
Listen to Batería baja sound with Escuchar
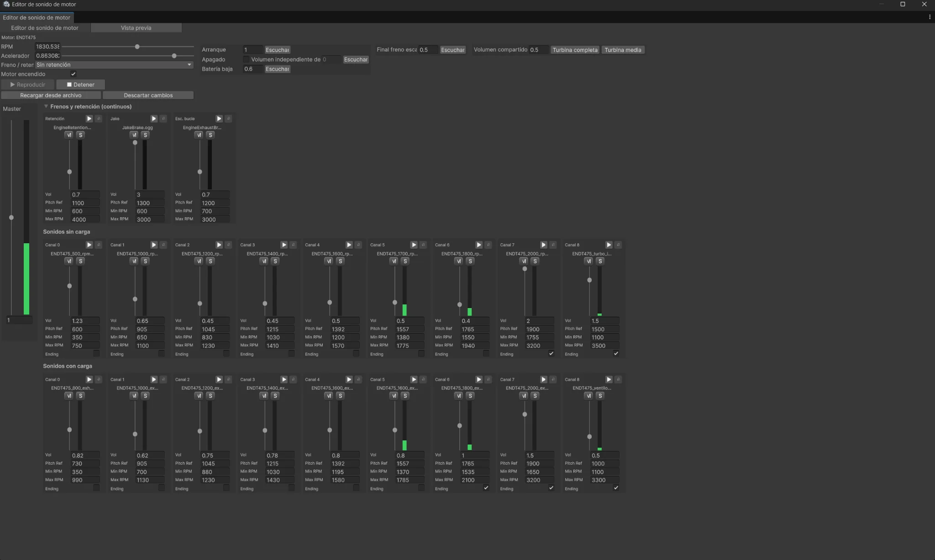point(277,69)
